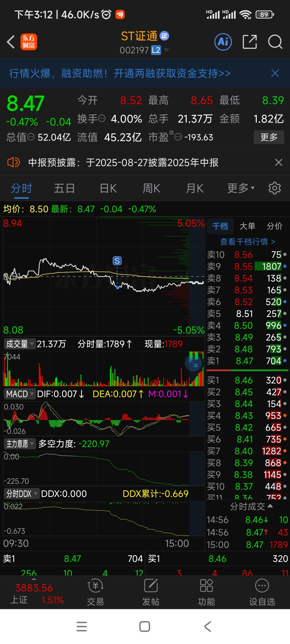Tap the 14:56 8.46 trade record
The width and height of the screenshot is (290, 644).
[247, 520]
